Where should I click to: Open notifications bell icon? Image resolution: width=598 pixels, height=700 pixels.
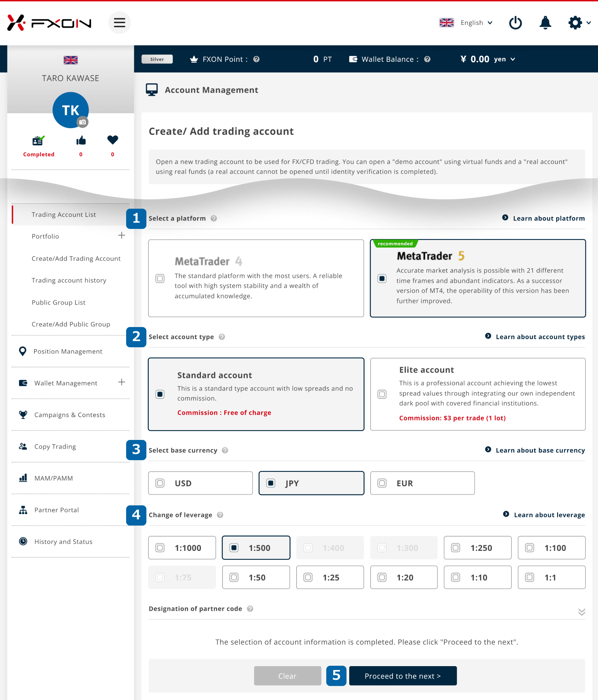tap(545, 23)
